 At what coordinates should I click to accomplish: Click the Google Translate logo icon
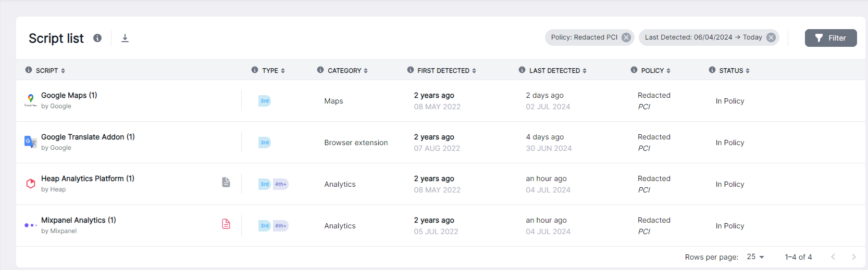click(31, 142)
